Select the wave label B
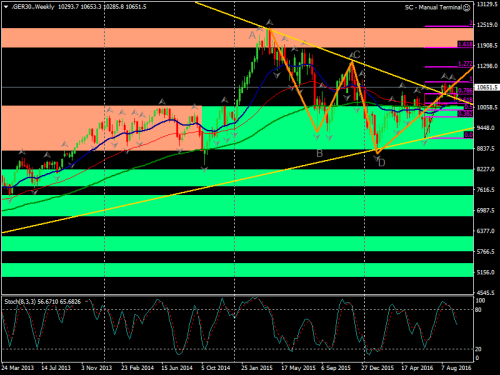The width and height of the screenshot is (500, 375). pos(319,153)
